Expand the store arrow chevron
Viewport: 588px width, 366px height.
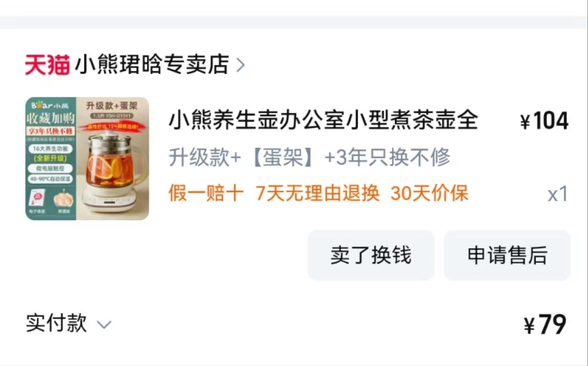click(x=241, y=65)
